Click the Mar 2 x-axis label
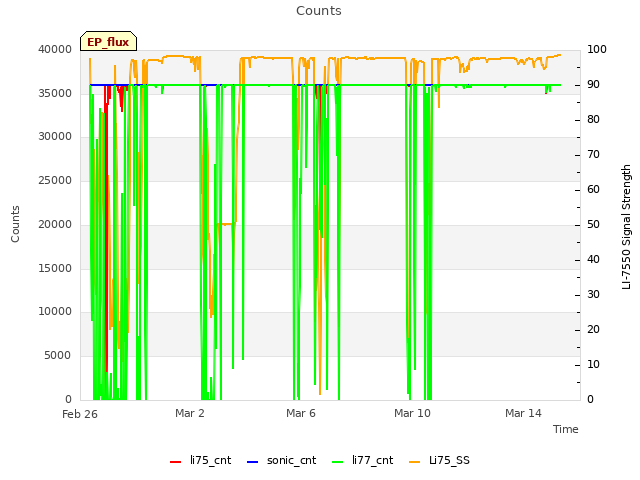 [190, 413]
